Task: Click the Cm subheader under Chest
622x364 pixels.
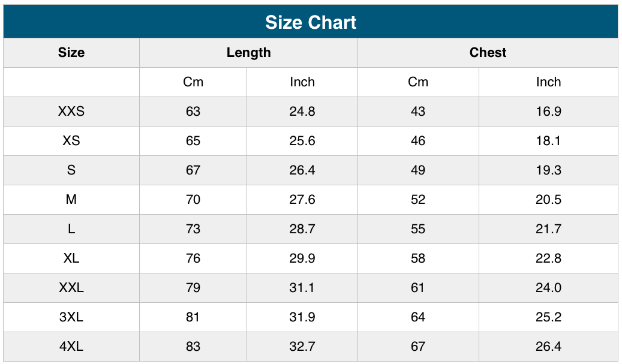Action: (x=418, y=82)
